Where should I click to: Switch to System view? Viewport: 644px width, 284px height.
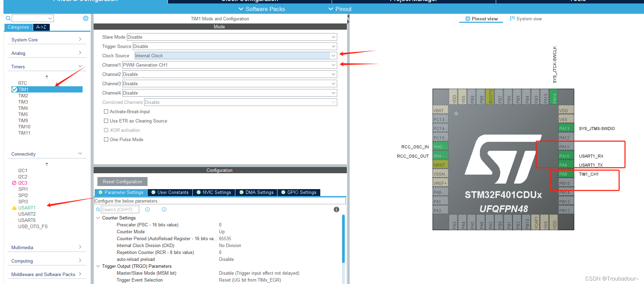[x=526, y=19]
